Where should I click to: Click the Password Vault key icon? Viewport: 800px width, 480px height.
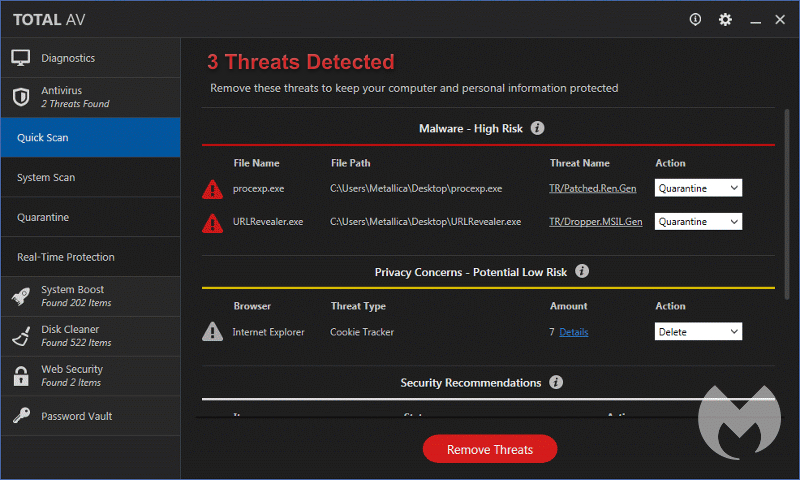point(21,415)
